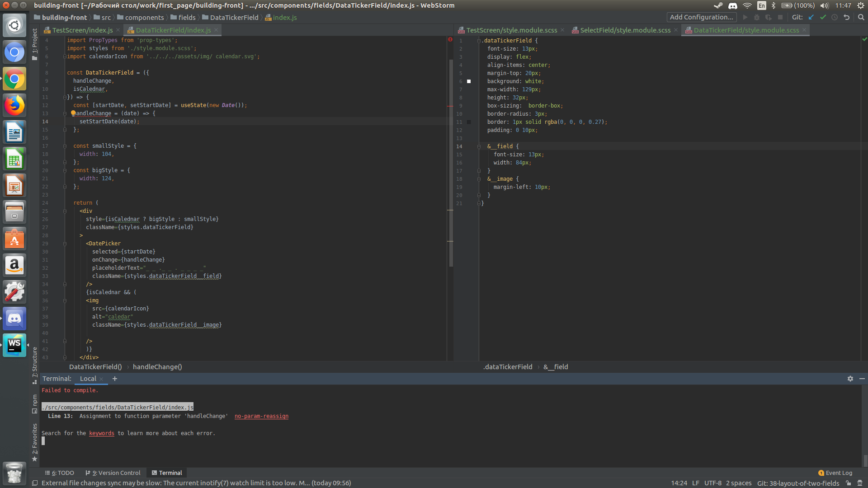Open the npm tool window
868x488 pixels.
coord(35,404)
